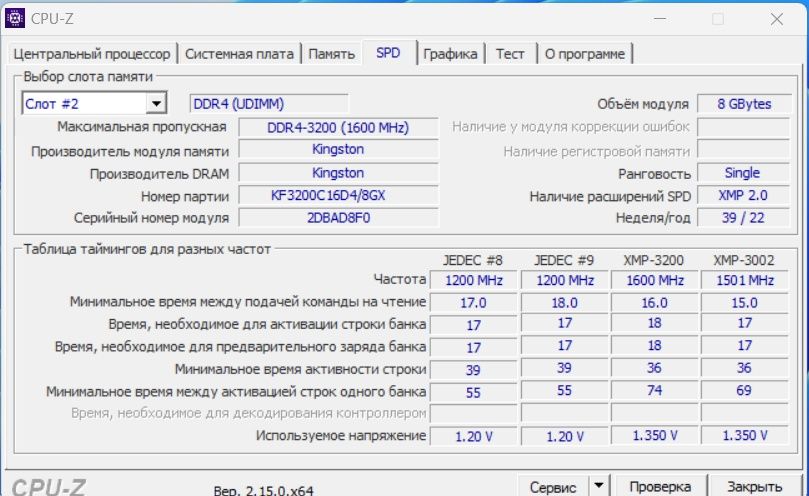Open the Сервис button's dropdown arrow
The height and width of the screenshot is (496, 809).
(x=598, y=485)
